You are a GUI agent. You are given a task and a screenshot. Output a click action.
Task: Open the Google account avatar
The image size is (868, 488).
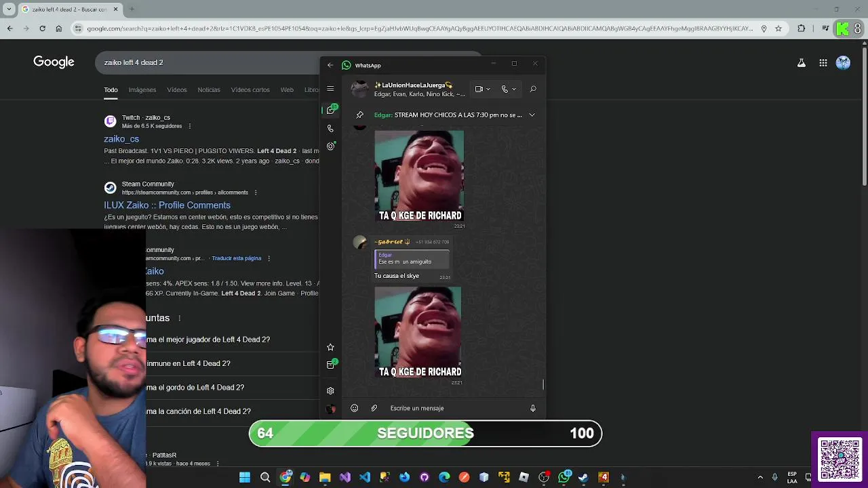(844, 62)
